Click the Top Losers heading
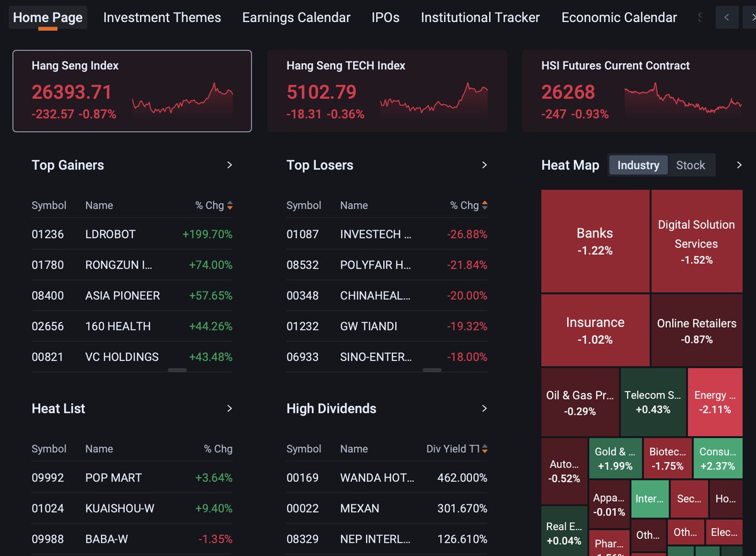The image size is (756, 556). coord(320,165)
